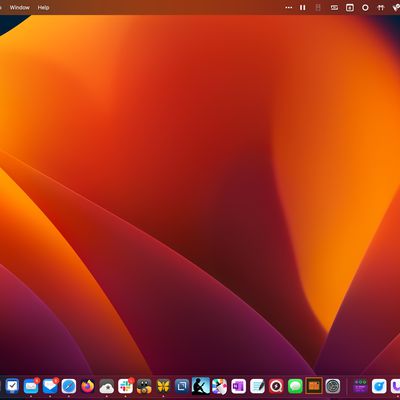The image size is (400, 400).
Task: Open the colorful paint-swatch app in Dock
Action: point(220,386)
